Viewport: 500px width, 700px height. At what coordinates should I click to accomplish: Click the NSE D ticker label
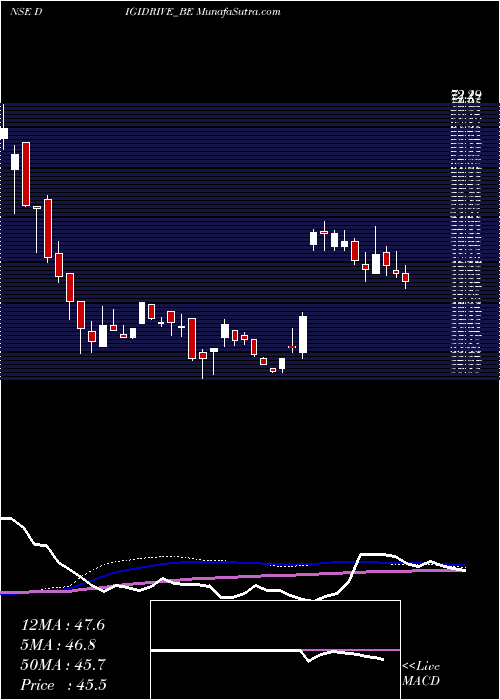26,12
